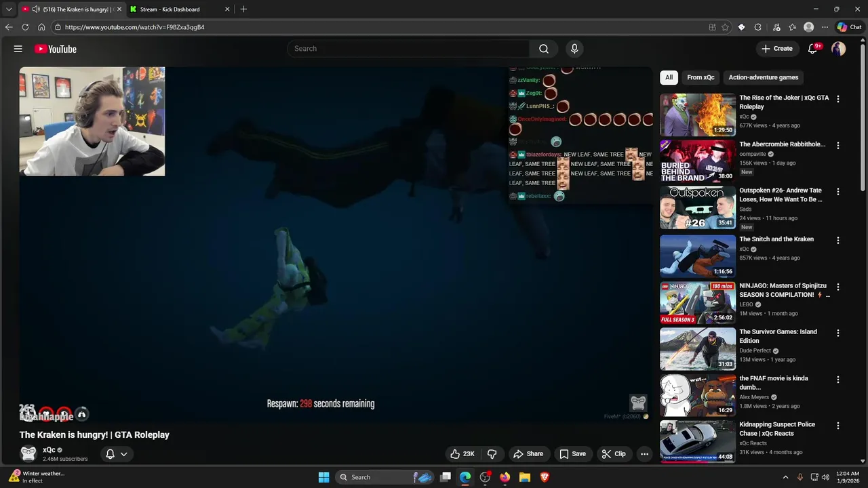Select the From xQc filter chip
Image resolution: width=868 pixels, height=488 pixels.
(701, 77)
